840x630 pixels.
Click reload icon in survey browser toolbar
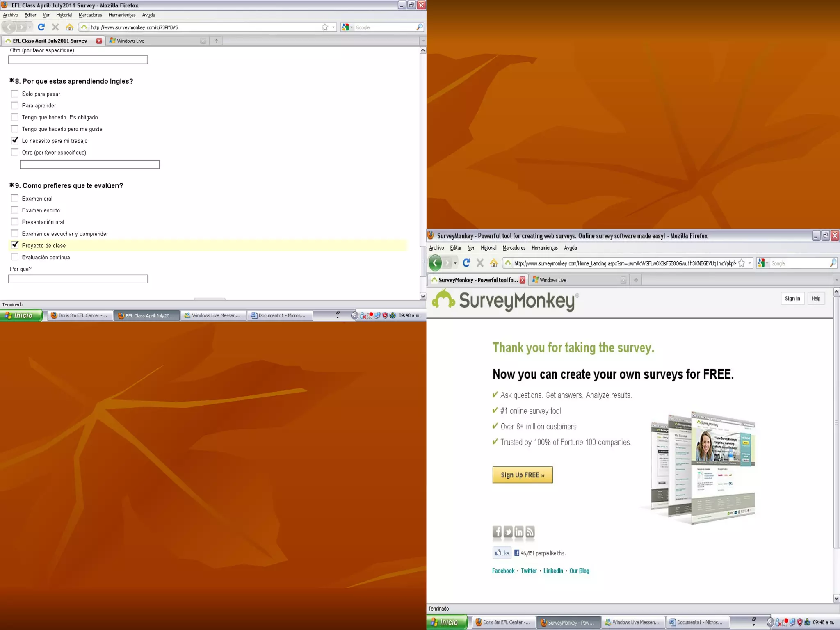click(41, 27)
